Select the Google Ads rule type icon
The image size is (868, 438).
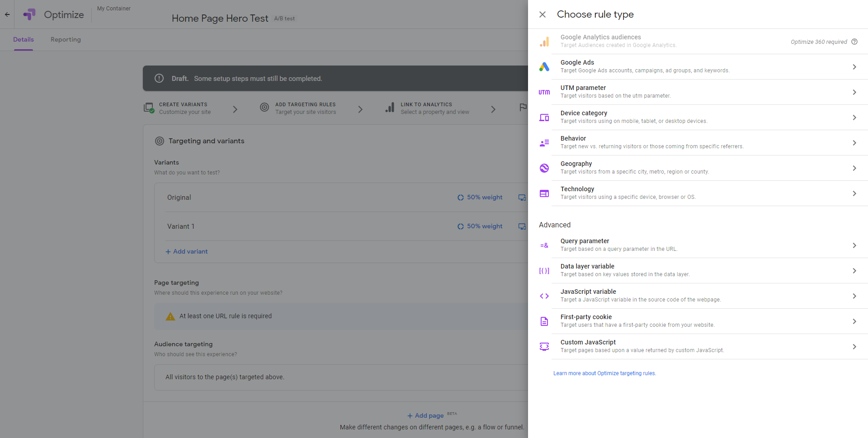pos(544,66)
